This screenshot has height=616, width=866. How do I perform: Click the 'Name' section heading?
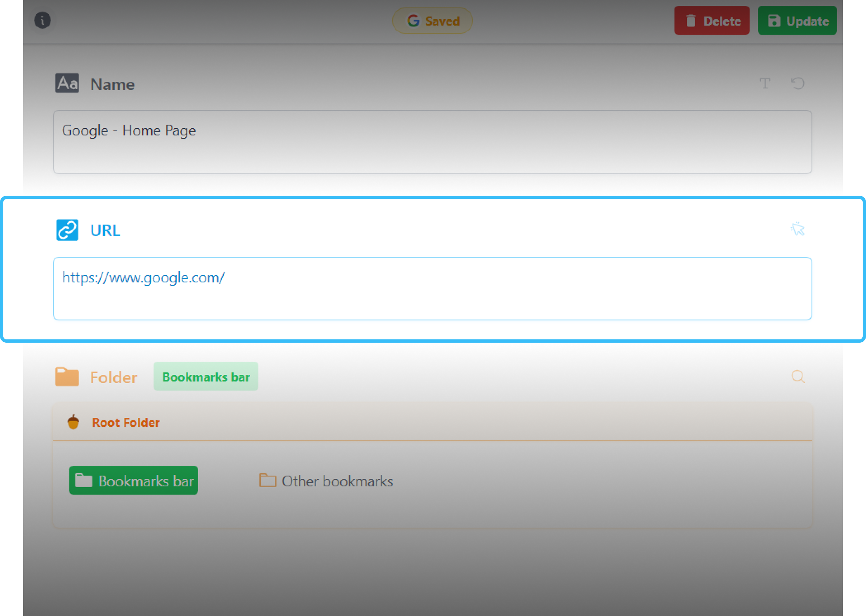tap(112, 84)
